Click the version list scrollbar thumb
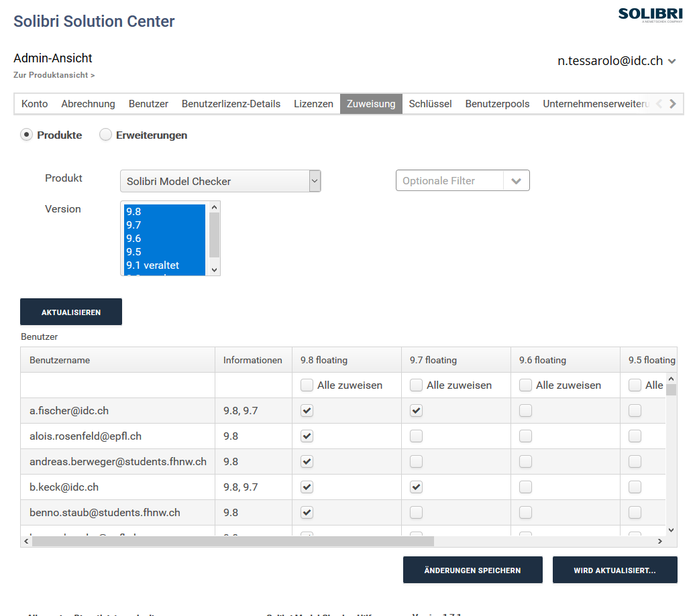This screenshot has width=697, height=616. (214, 235)
